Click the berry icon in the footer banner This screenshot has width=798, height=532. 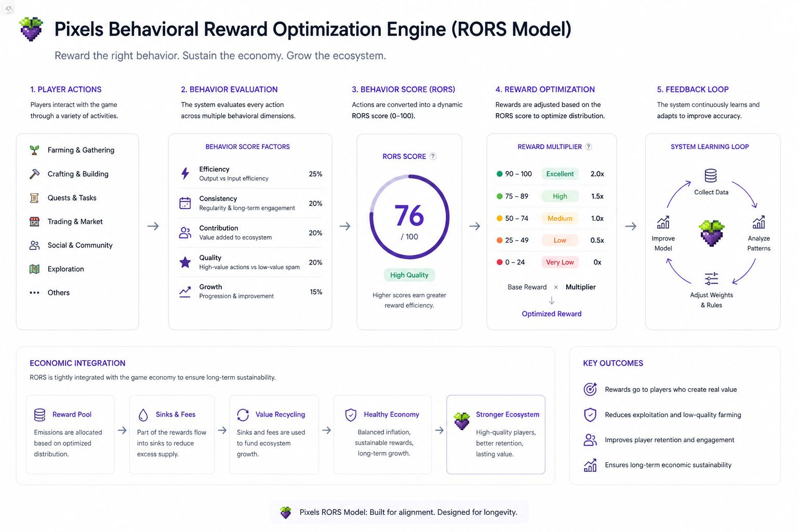[x=286, y=512]
